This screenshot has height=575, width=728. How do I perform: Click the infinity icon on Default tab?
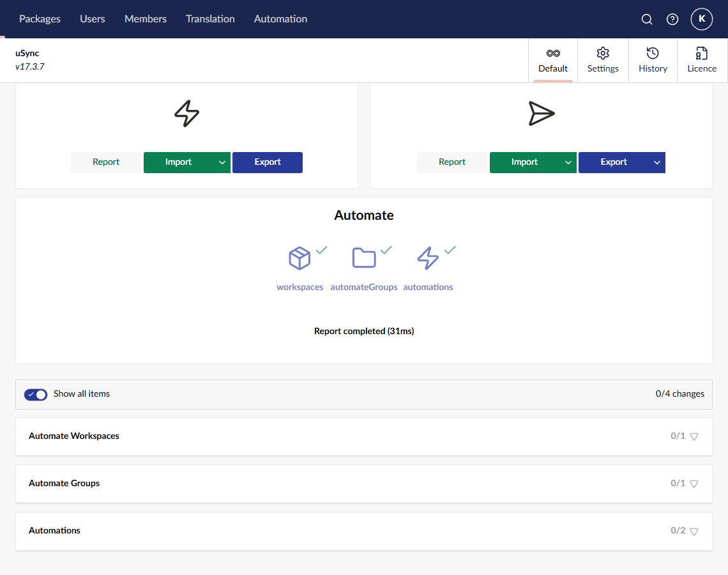click(x=553, y=54)
